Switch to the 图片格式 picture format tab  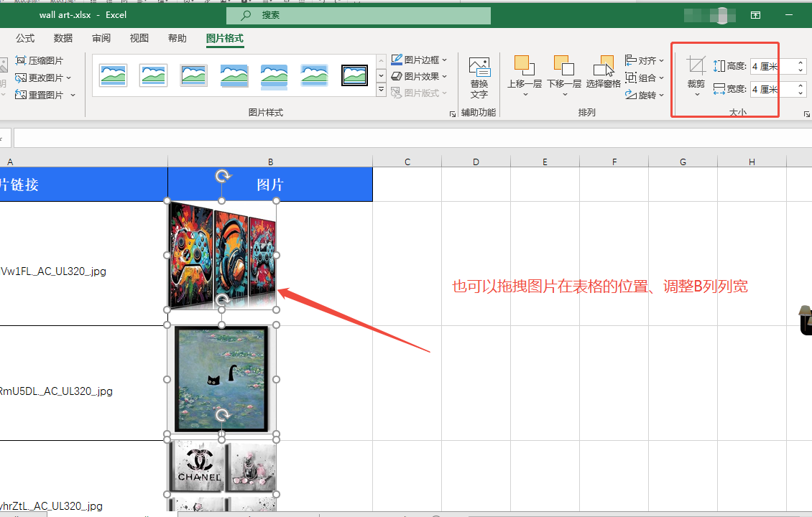pyautogui.click(x=225, y=38)
